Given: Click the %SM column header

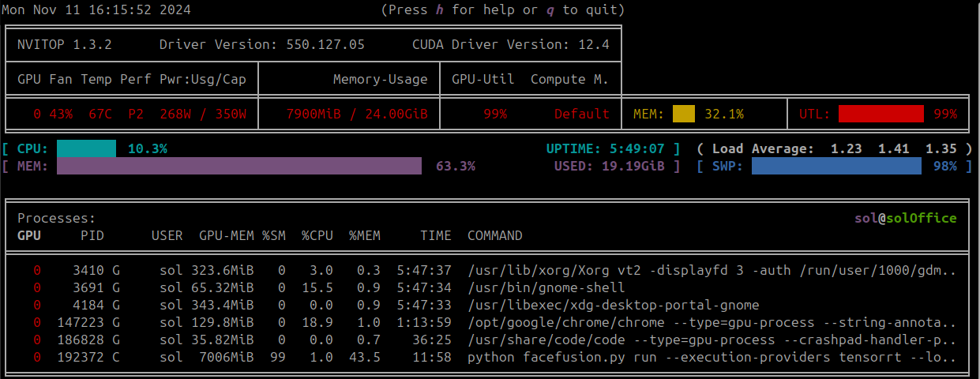Looking at the screenshot, I should tap(274, 236).
